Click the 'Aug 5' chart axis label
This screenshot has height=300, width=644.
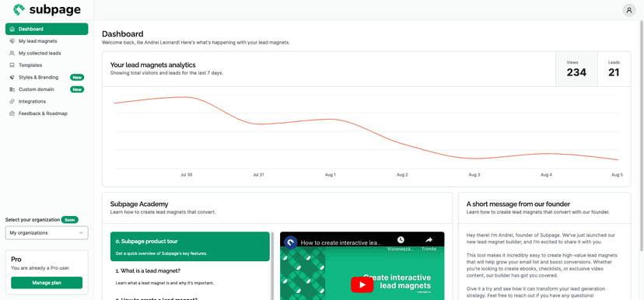(618, 175)
